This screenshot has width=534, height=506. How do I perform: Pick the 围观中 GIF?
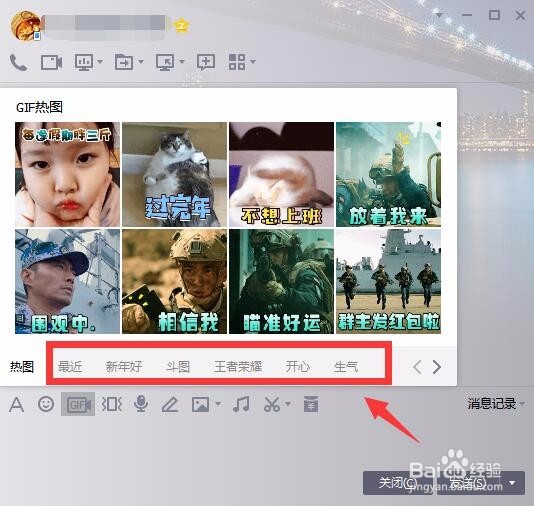67,281
